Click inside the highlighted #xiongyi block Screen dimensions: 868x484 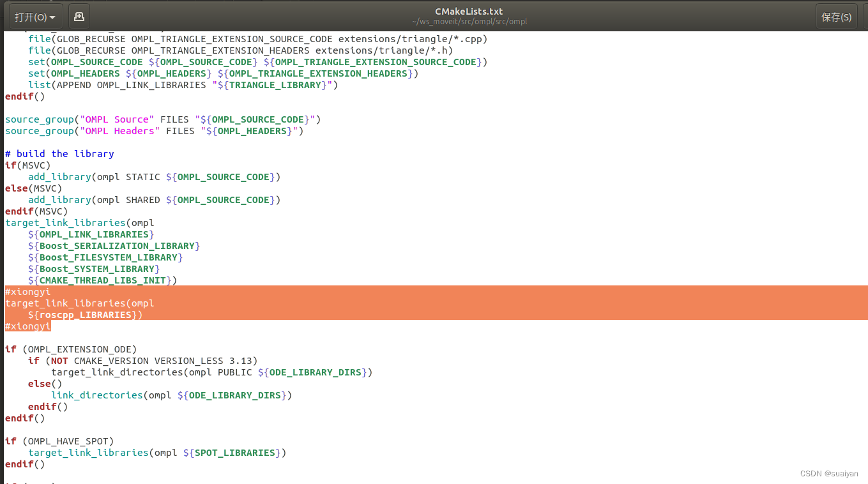pos(77,303)
